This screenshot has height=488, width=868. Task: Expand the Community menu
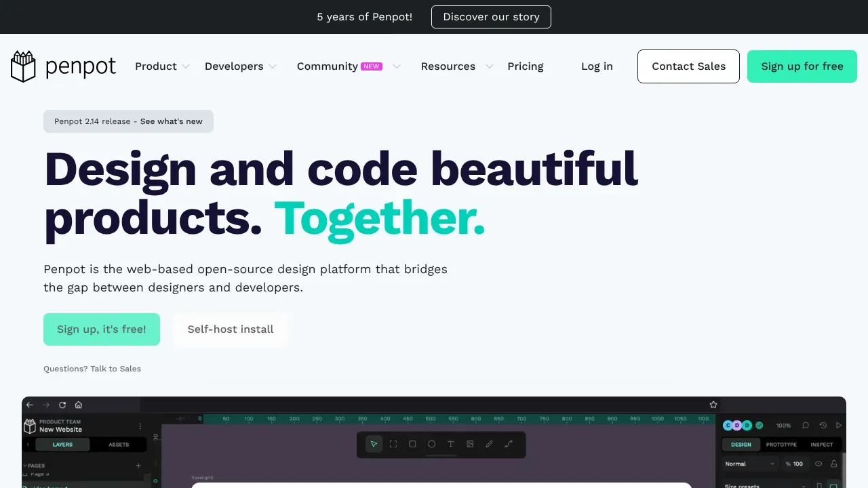(349, 66)
